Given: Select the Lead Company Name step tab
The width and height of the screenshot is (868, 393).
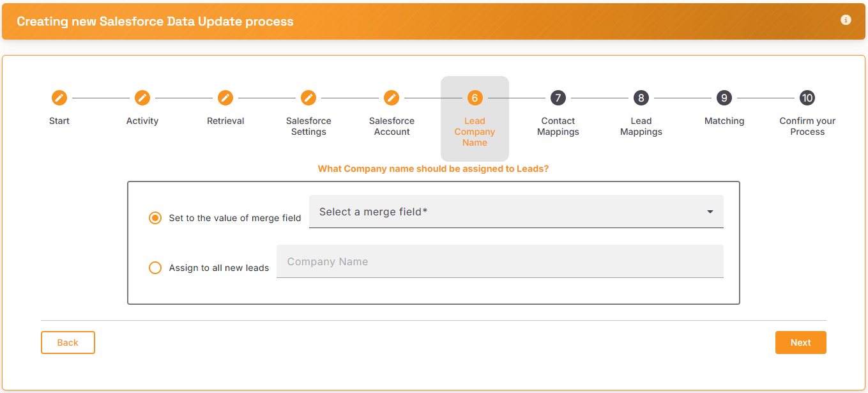Looking at the screenshot, I should (475, 119).
